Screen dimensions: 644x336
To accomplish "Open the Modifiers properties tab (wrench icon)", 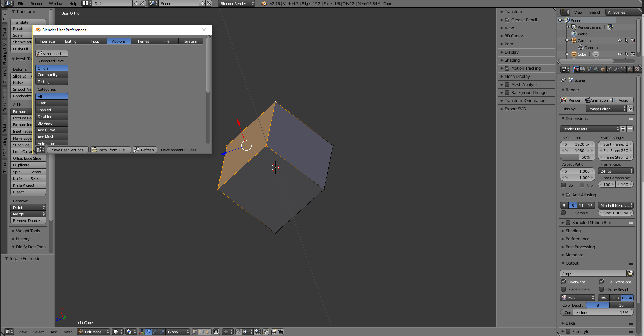I will (616, 69).
